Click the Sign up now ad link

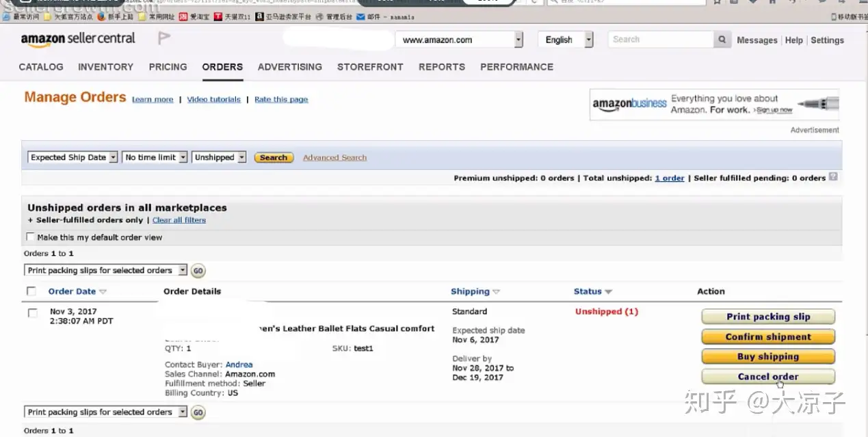tap(774, 110)
